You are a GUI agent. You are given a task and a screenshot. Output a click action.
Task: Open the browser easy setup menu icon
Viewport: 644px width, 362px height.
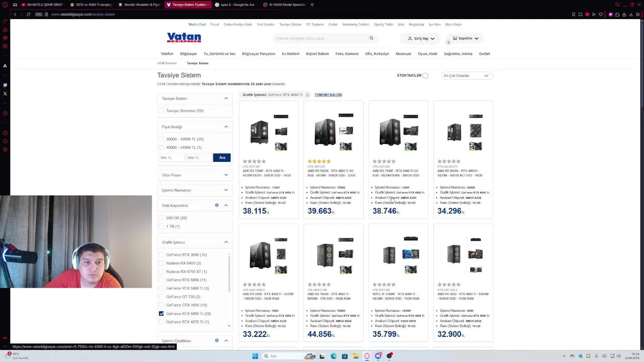[x=638, y=14]
